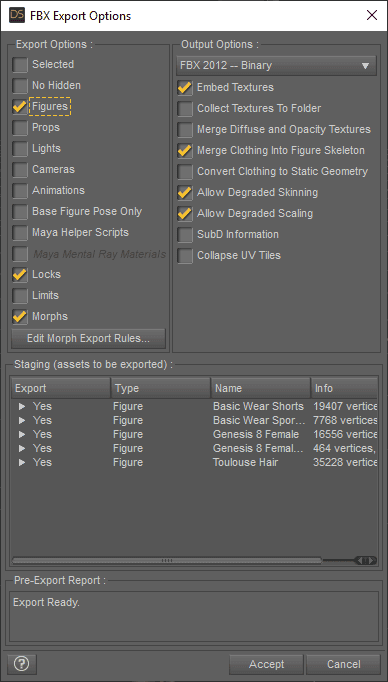Image resolution: width=388 pixels, height=682 pixels.
Task: Click the Cancel button
Action: [x=343, y=664]
